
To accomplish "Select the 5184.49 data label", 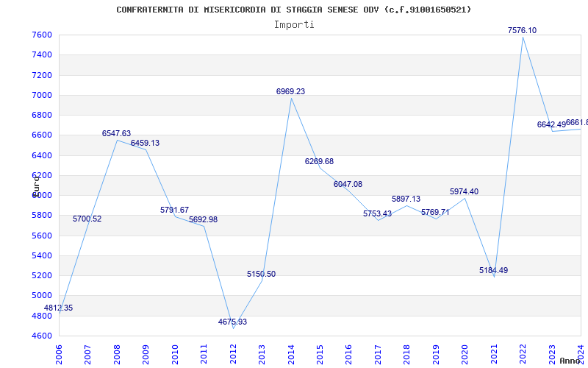I will tap(493, 270).
